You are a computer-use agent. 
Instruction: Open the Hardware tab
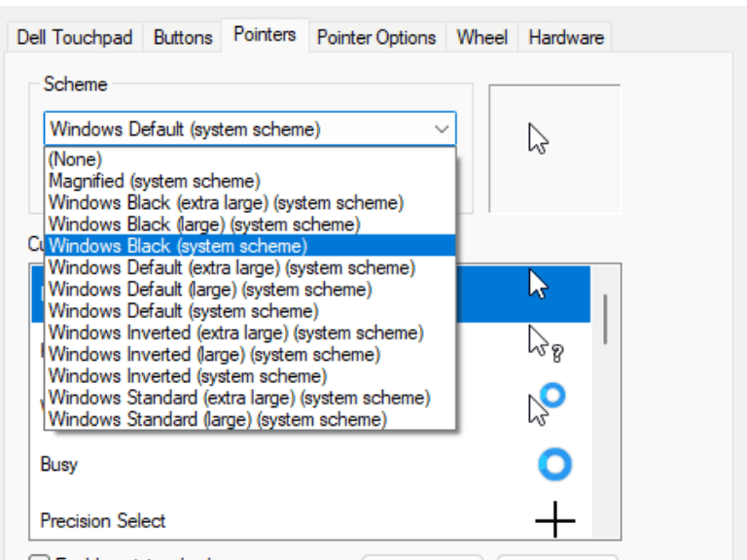point(566,37)
